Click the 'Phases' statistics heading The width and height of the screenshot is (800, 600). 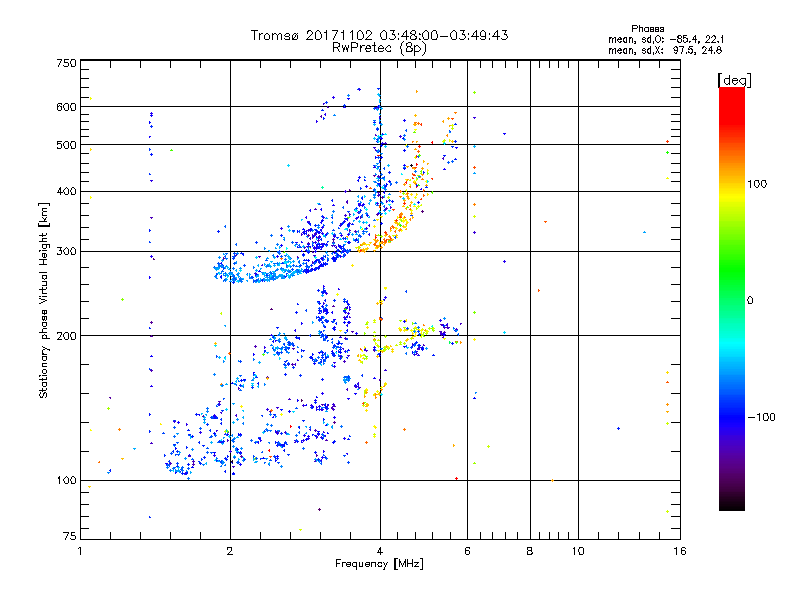[647, 29]
